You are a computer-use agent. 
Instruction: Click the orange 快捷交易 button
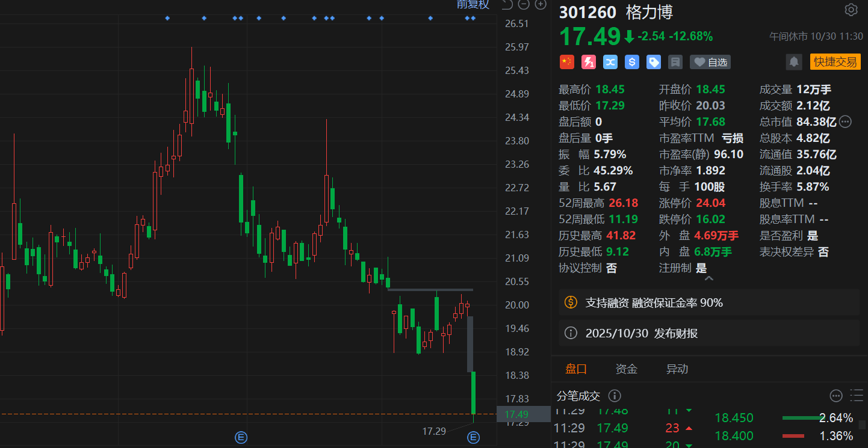tap(835, 62)
